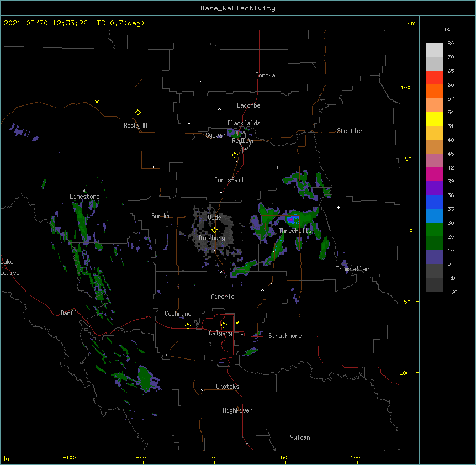The width and height of the screenshot is (476, 465).
Task: Select the Cochrane city label
Action: (x=178, y=314)
